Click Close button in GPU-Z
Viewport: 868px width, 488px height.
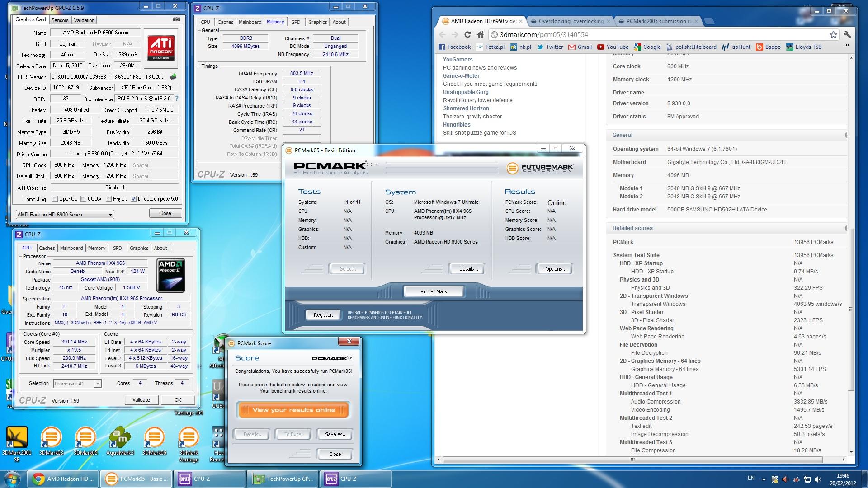point(165,213)
